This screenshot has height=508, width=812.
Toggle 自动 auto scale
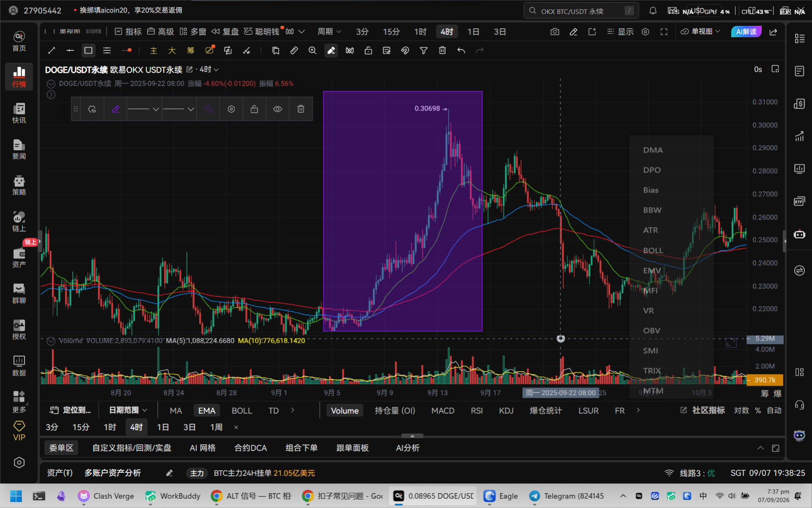point(774,410)
